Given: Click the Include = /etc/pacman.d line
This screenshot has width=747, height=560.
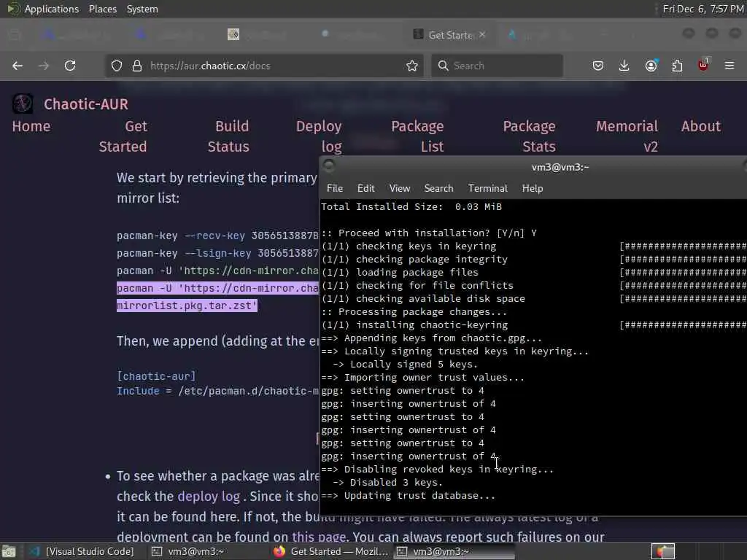Looking at the screenshot, I should pyautogui.click(x=217, y=391).
